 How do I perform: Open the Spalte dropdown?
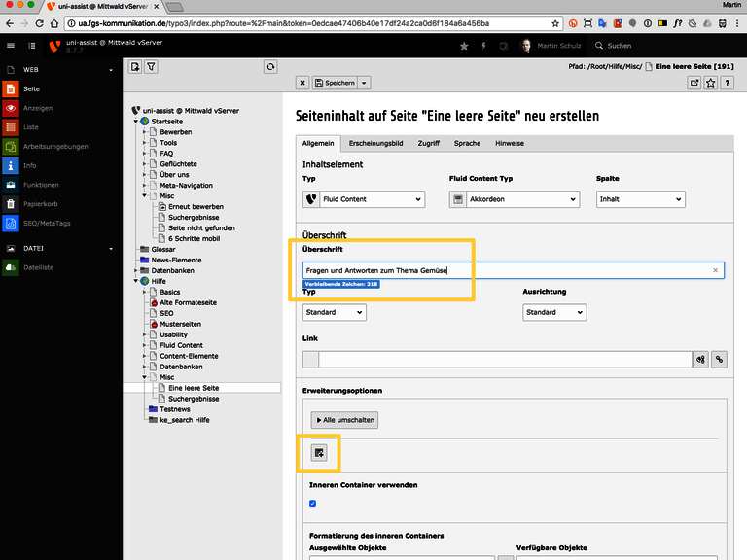click(641, 199)
